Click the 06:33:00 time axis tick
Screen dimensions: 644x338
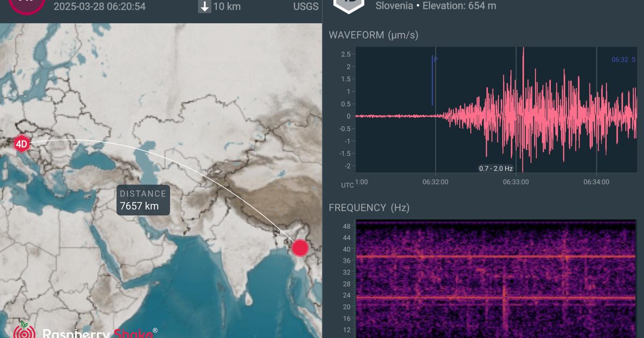(x=516, y=182)
